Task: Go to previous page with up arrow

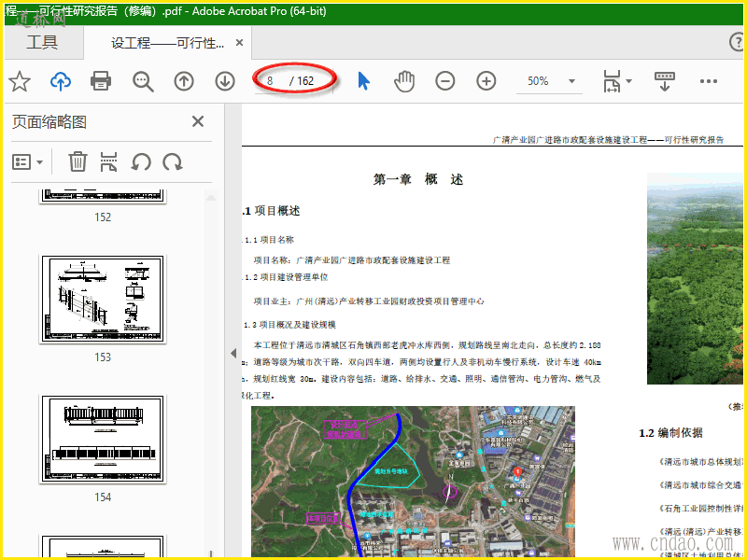Action: [x=184, y=81]
